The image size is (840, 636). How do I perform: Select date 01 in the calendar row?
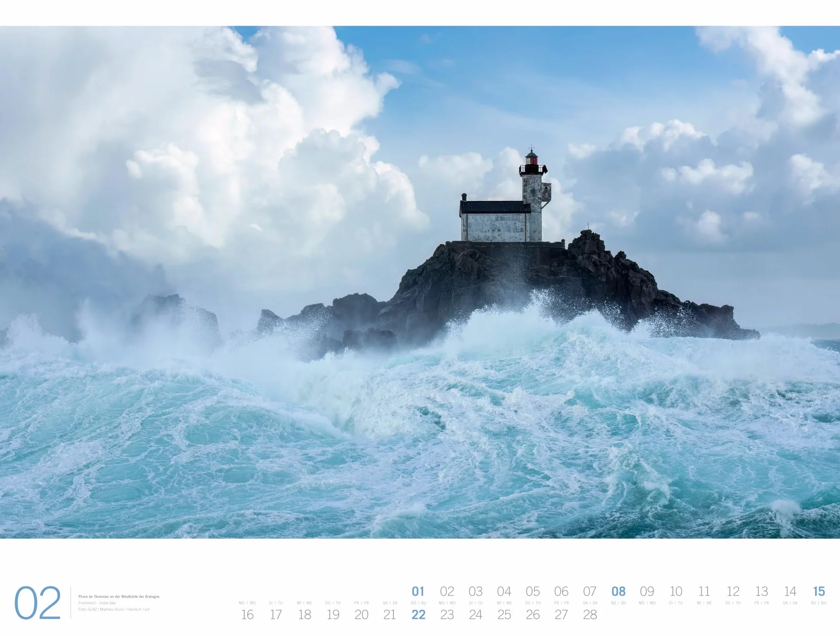[418, 591]
